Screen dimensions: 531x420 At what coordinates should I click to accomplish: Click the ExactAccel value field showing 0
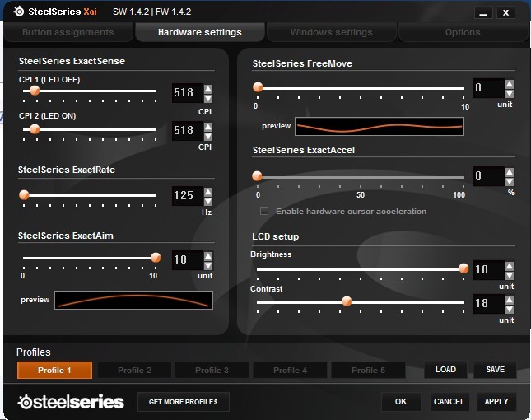point(489,176)
